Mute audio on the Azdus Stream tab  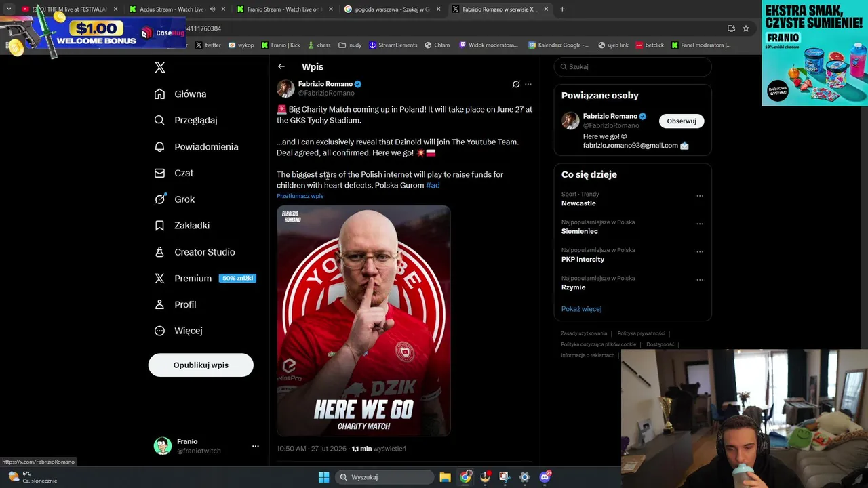click(x=212, y=9)
